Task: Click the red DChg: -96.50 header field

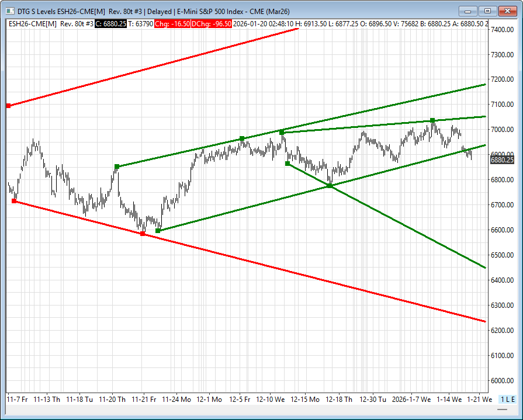Action: (212, 23)
